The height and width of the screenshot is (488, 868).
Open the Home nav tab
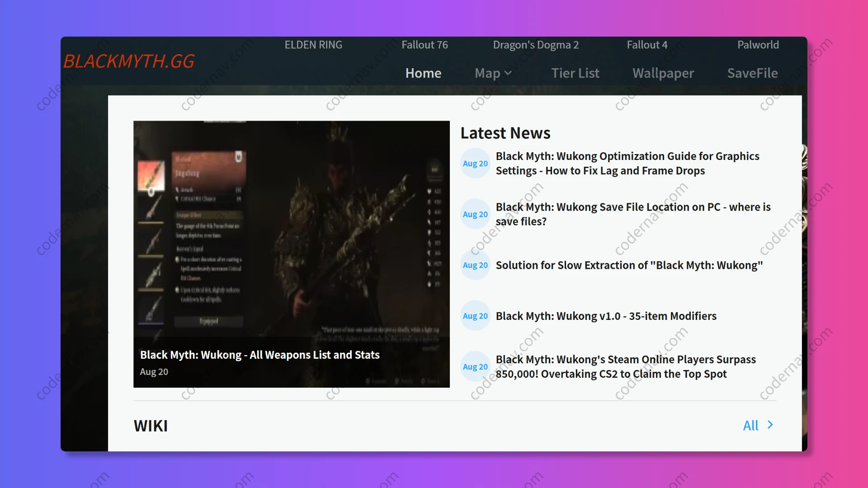pyautogui.click(x=423, y=73)
